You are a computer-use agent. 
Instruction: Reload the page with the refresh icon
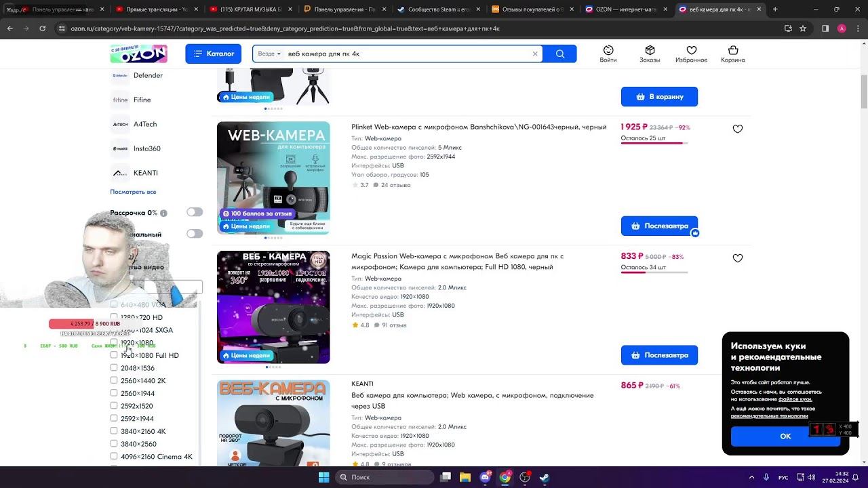42,28
